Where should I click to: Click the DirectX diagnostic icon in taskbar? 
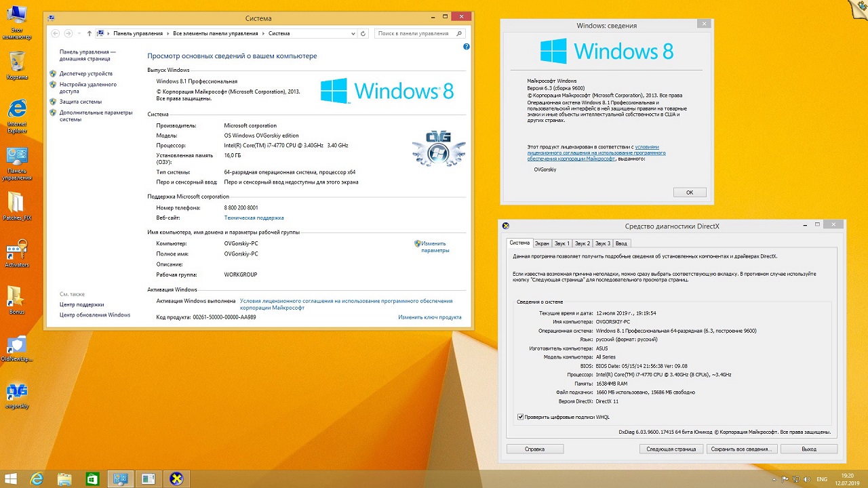point(176,479)
